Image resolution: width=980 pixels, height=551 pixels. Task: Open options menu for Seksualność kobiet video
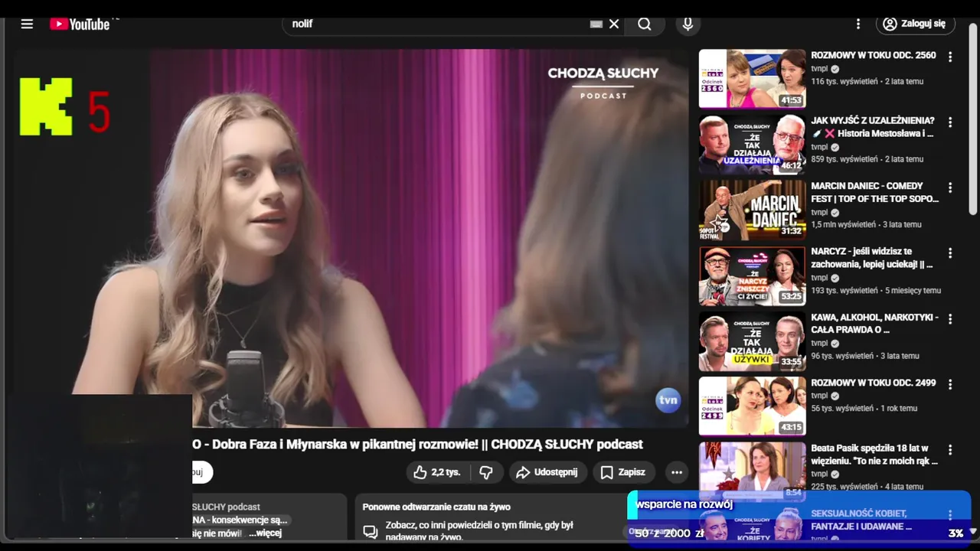click(x=950, y=516)
